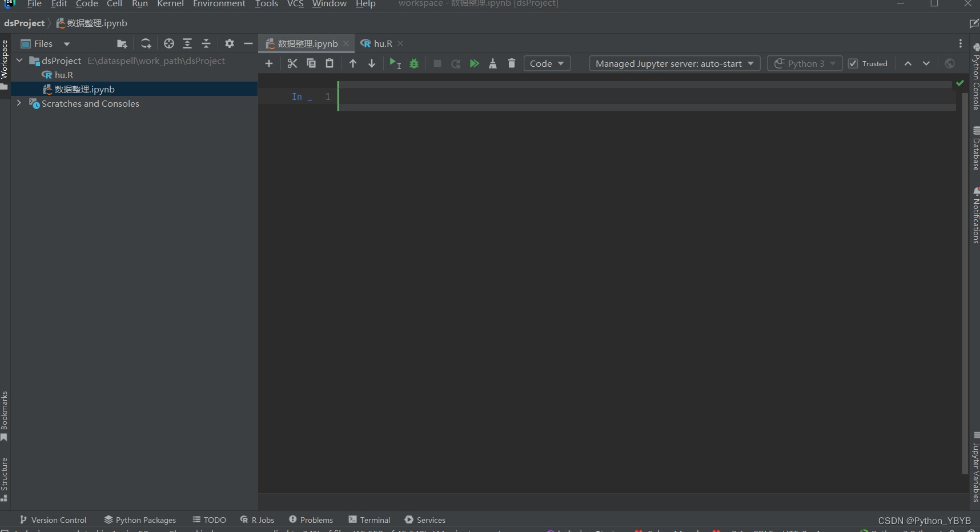This screenshot has height=532, width=980.
Task: Open the VCS menu
Action: point(295,4)
